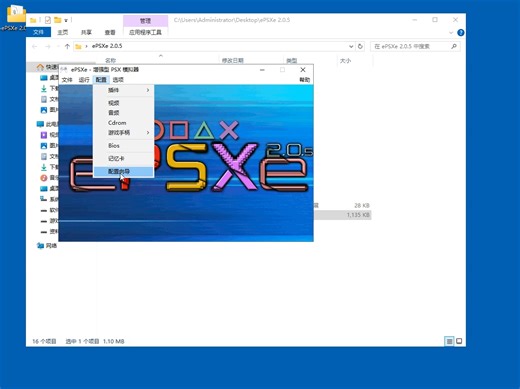The height and width of the screenshot is (389, 520).
Task: Click the folder icon in Explorer title bar
Action: coord(33,20)
